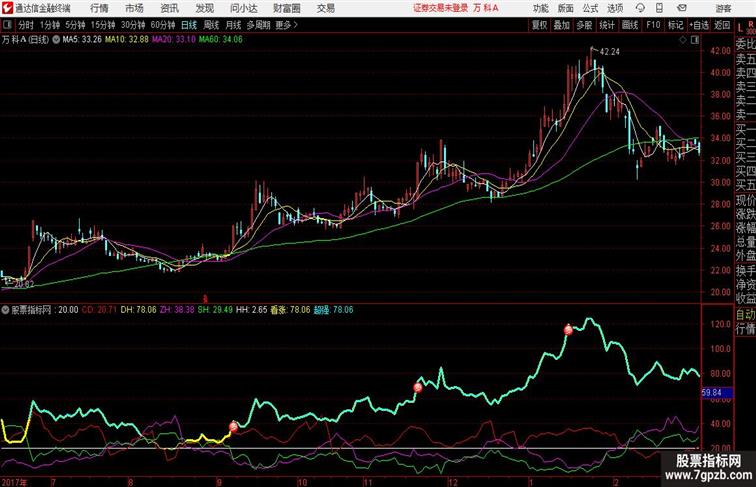
Task: Click the 统计 statistics button
Action: point(607,25)
